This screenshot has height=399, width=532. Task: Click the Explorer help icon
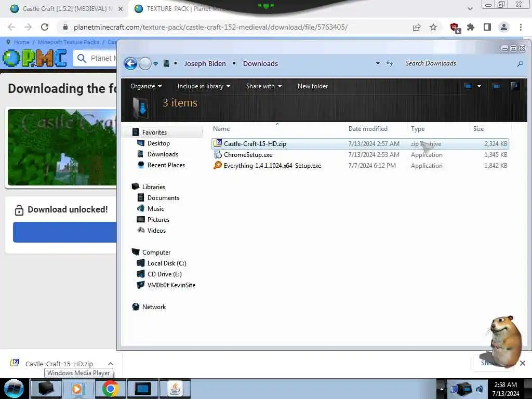(515, 86)
